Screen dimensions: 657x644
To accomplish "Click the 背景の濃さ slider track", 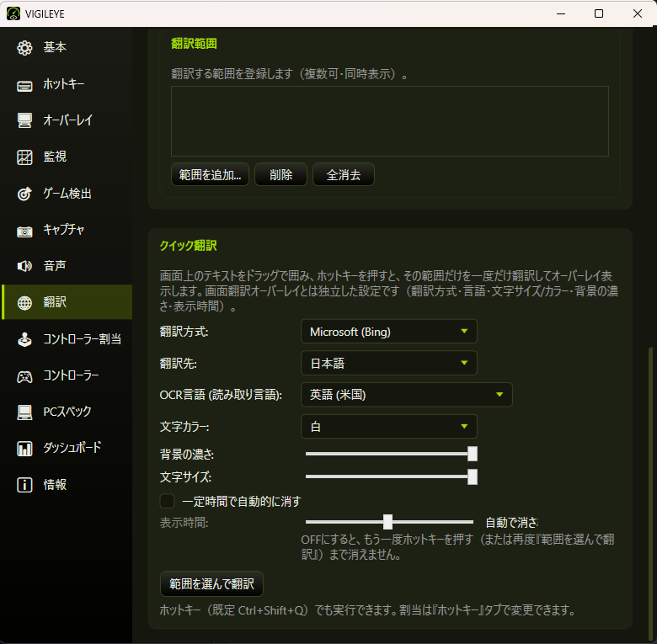I will (x=392, y=454).
